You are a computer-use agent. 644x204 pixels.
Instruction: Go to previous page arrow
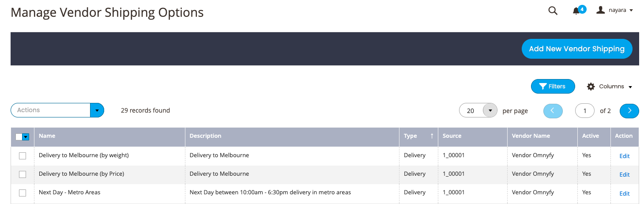(553, 111)
